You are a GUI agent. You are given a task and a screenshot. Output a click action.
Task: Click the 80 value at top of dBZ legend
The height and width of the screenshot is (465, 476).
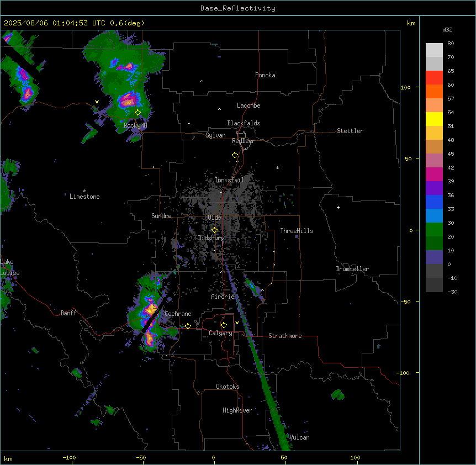pos(451,44)
